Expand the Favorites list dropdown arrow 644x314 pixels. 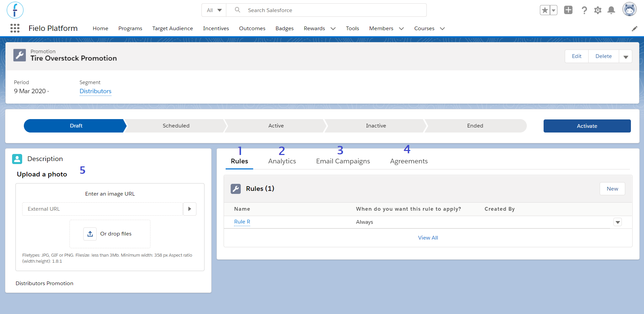pyautogui.click(x=553, y=10)
